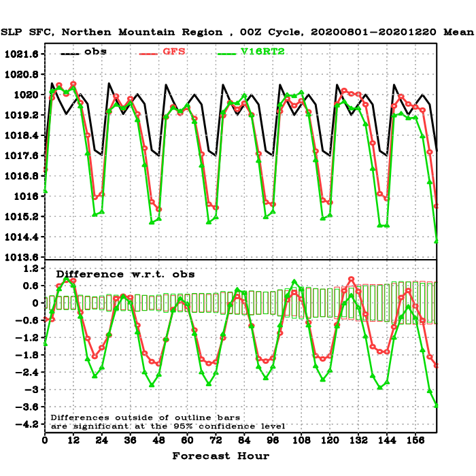Click the red 'GFS' legend label
476x476 pixels.
point(174,52)
